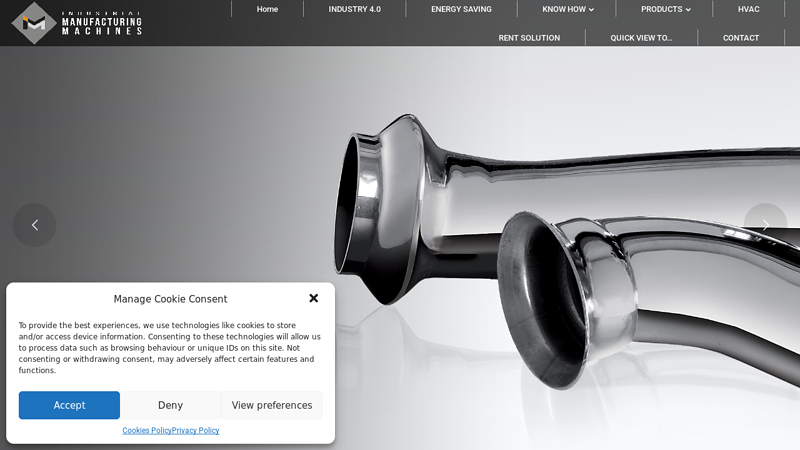Expand the PRODUCTS dropdown chevron
This screenshot has height=450, width=800.
click(688, 10)
